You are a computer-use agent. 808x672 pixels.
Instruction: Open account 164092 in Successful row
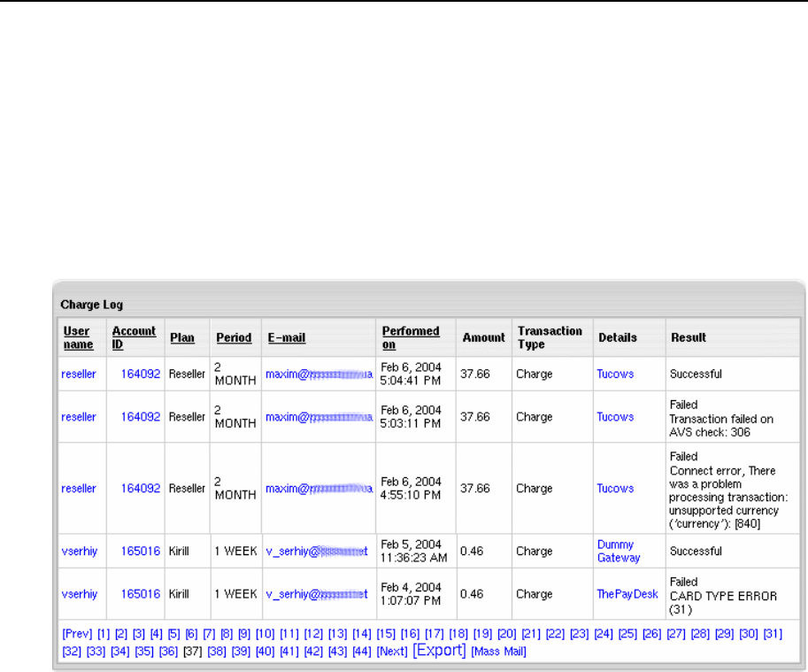coord(141,375)
